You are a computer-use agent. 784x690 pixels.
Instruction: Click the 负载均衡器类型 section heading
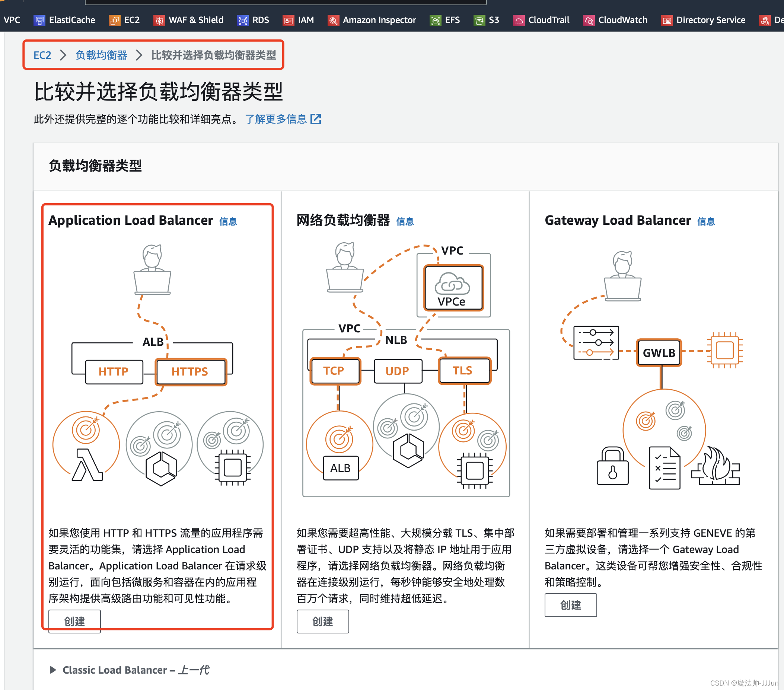click(x=95, y=166)
